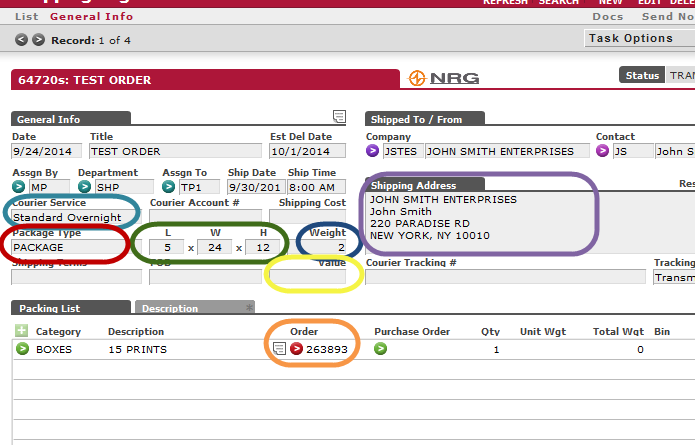
Task: Open Task Options menu
Action: (640, 38)
